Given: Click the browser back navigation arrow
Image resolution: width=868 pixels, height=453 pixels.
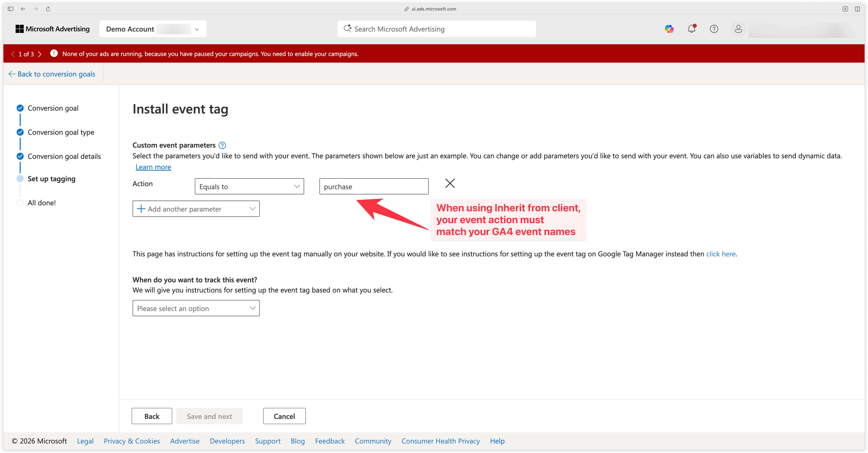Looking at the screenshot, I should pyautogui.click(x=23, y=9).
